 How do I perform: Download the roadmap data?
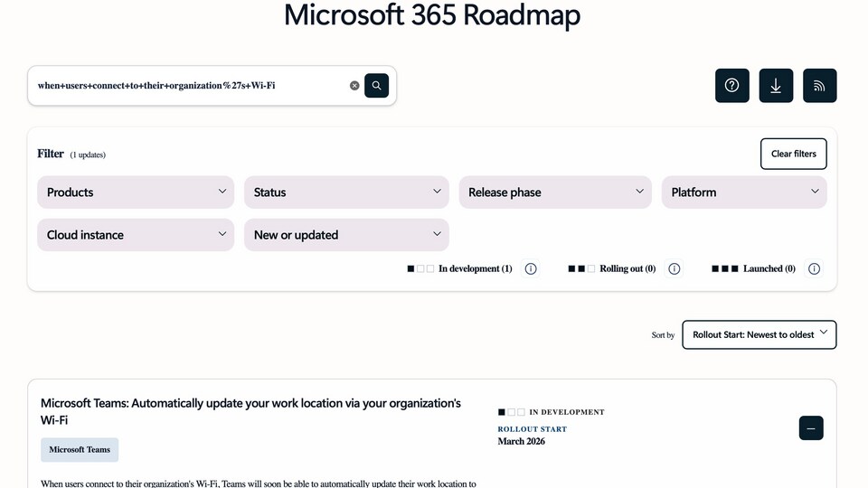click(x=776, y=85)
